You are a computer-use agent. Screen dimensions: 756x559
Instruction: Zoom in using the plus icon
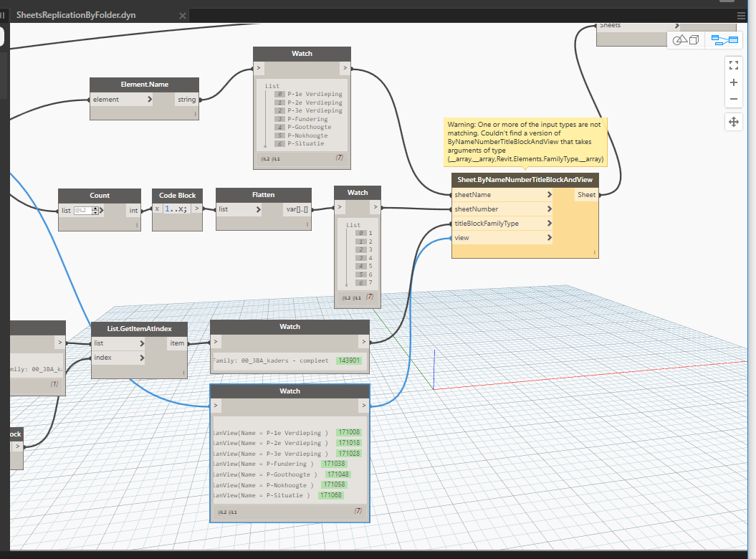734,82
